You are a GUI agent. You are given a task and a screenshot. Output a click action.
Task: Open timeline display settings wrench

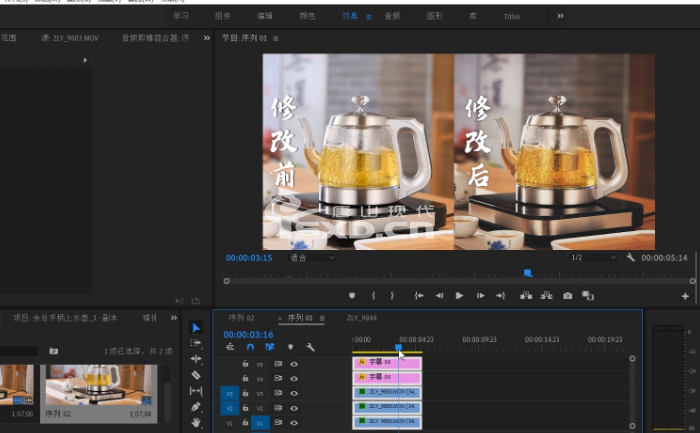(x=310, y=347)
